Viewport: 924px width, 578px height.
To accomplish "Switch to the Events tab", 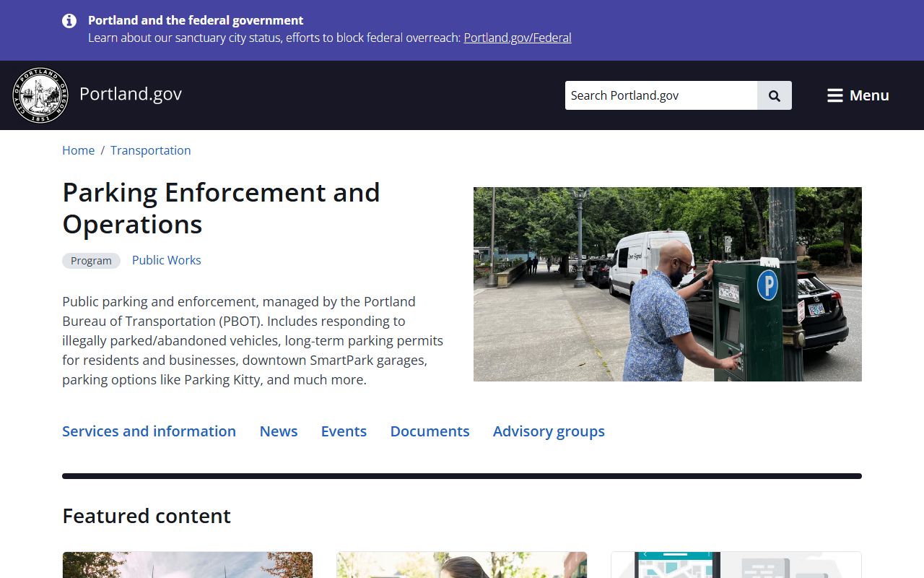I will tap(344, 431).
